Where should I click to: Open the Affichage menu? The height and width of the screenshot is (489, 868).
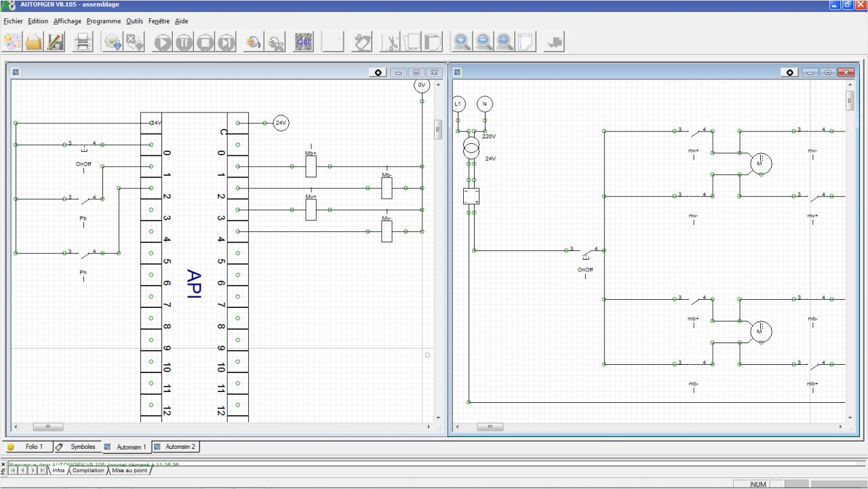click(68, 21)
